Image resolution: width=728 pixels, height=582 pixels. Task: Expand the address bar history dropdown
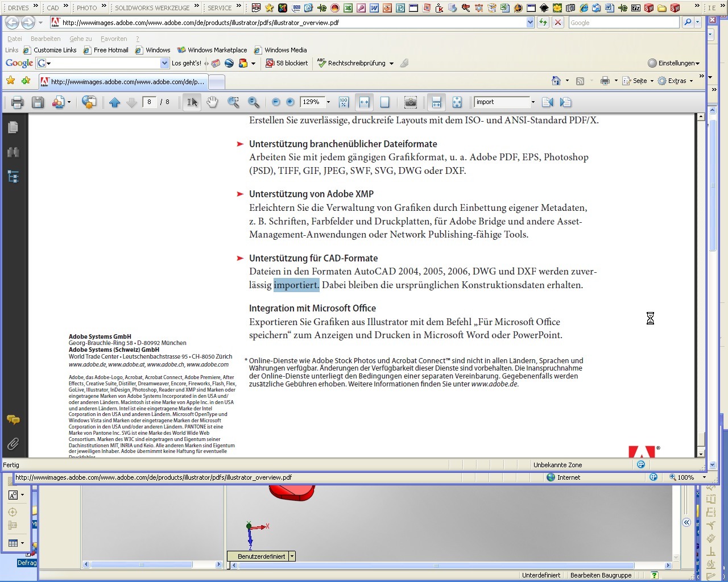pos(531,23)
